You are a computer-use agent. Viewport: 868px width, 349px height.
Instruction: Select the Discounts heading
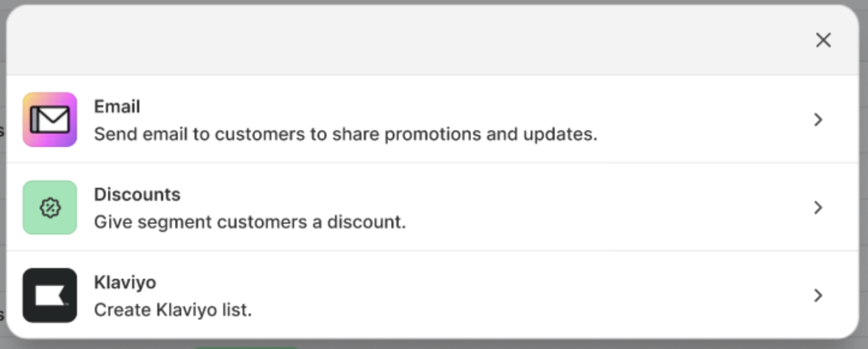(137, 194)
